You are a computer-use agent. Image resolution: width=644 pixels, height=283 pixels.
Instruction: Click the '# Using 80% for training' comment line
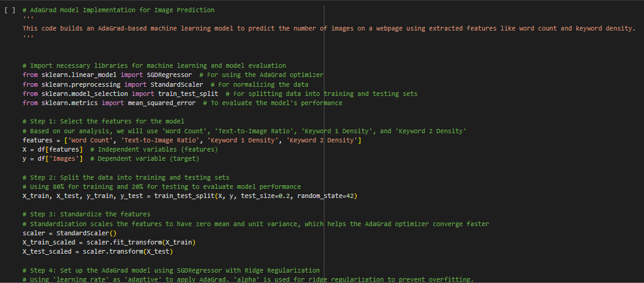click(x=161, y=187)
